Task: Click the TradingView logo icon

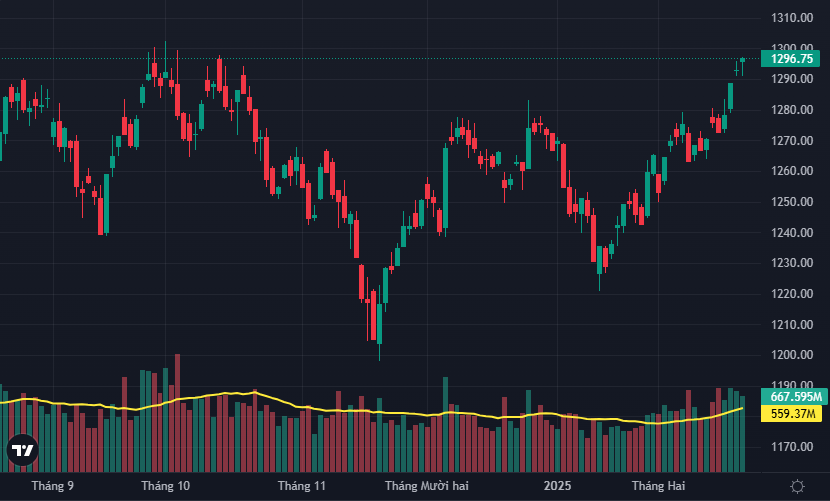Action: point(22,450)
